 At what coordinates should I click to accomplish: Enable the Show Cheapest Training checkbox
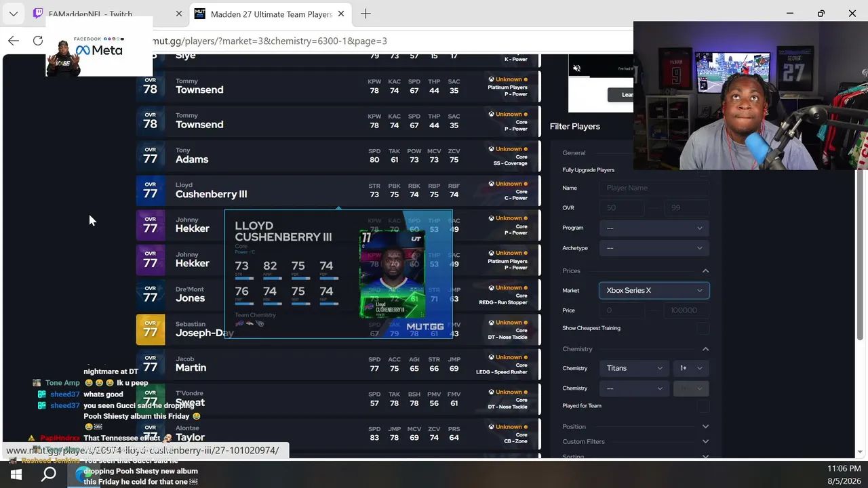point(703,328)
